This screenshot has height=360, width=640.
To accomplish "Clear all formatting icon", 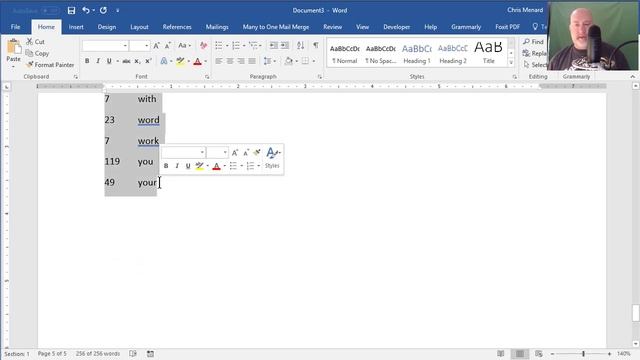I will 203,46.
